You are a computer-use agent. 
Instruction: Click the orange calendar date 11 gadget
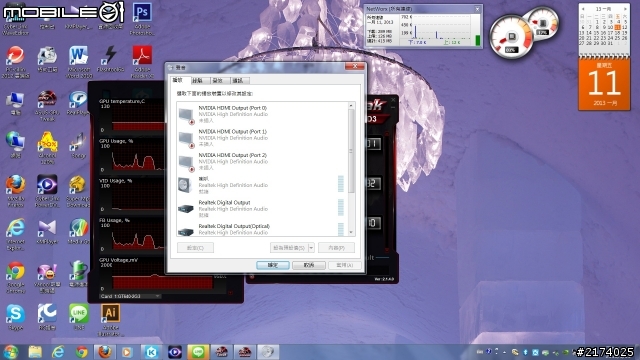(604, 84)
